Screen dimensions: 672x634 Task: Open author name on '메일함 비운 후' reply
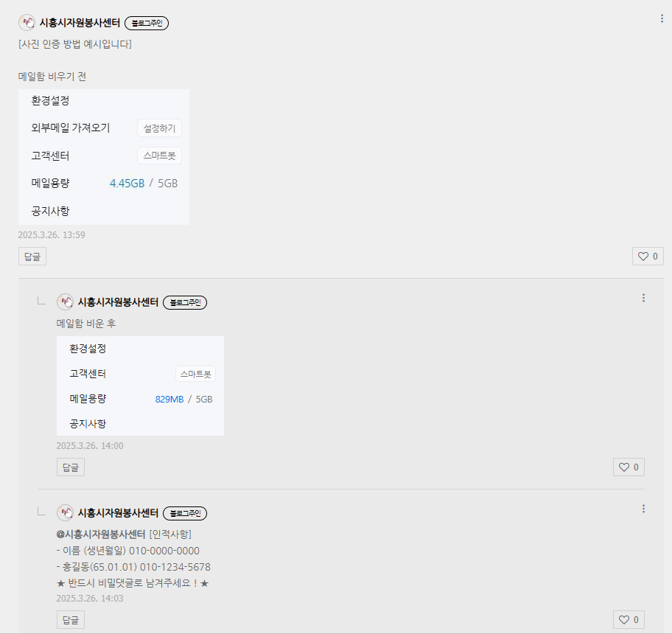[x=118, y=302]
